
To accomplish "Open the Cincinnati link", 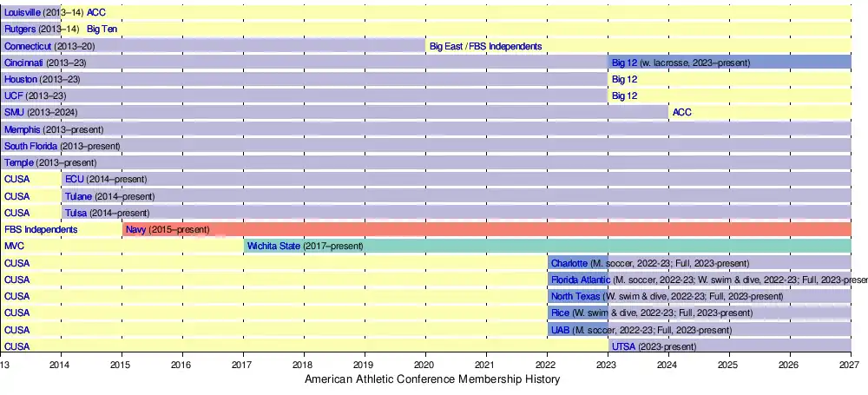I will click(x=24, y=63).
